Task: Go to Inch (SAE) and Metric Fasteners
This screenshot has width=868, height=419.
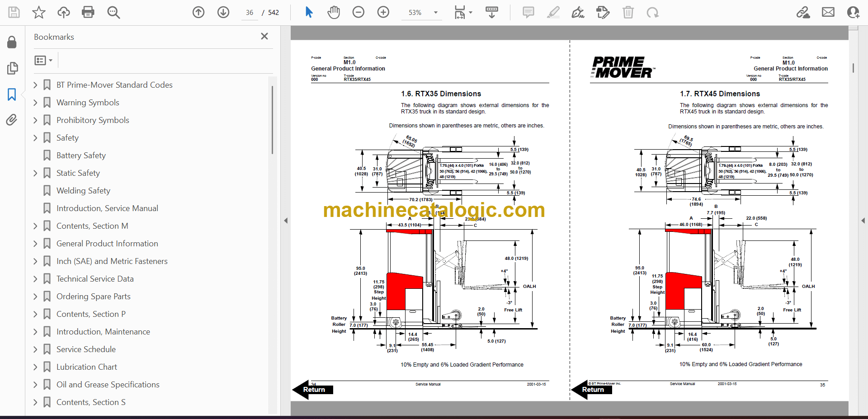Action: coord(112,261)
